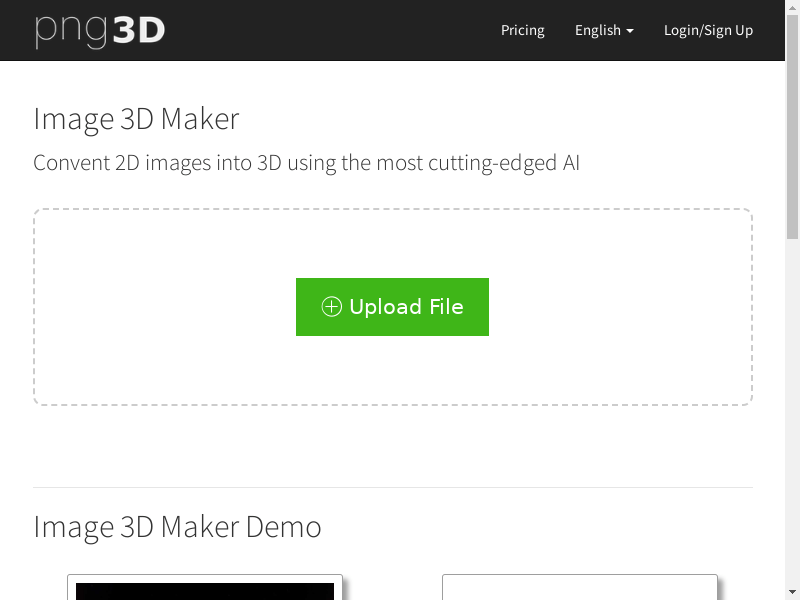The image size is (800, 600).
Task: Select the white demo image thumbnail
Action: point(579,589)
